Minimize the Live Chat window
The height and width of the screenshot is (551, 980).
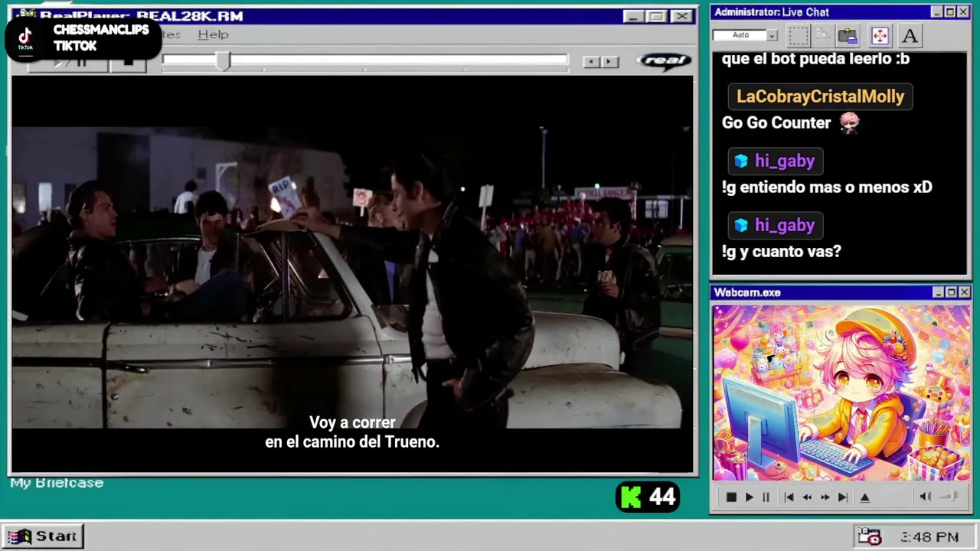(937, 12)
